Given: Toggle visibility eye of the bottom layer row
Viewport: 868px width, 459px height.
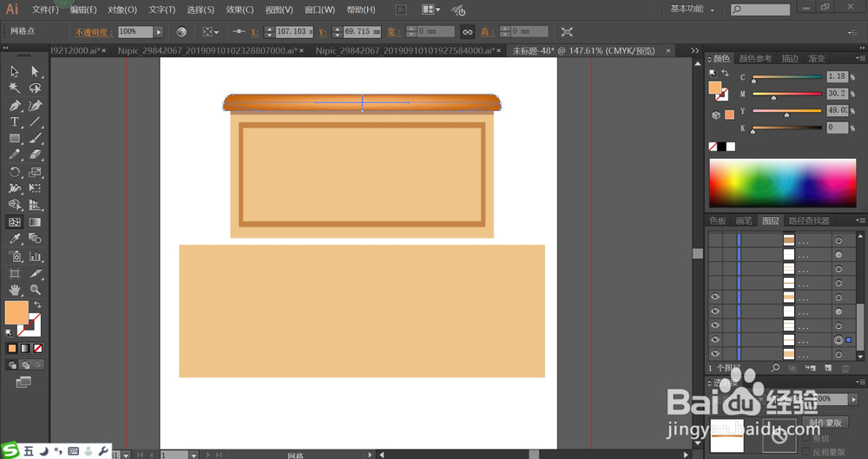Looking at the screenshot, I should pos(715,354).
